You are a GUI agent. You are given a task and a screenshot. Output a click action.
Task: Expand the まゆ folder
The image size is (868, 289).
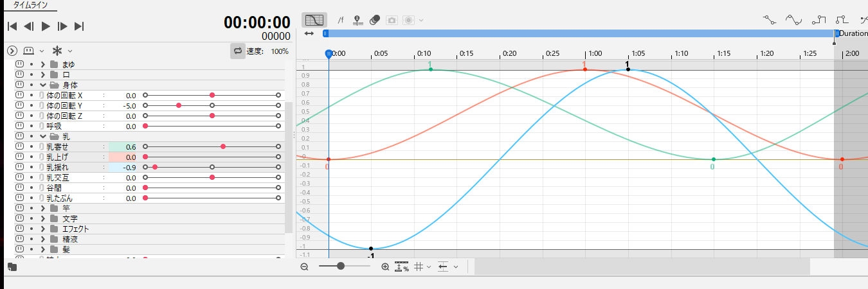click(42, 64)
